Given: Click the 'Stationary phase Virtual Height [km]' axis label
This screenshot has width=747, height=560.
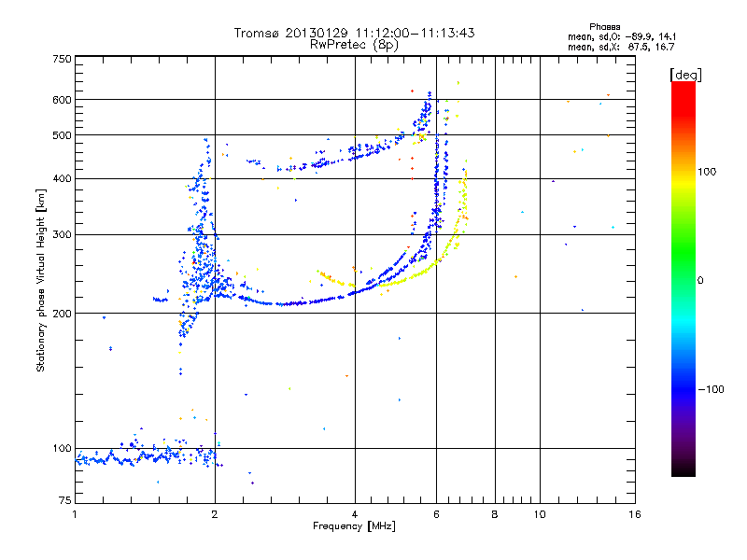Looking at the screenshot, I should [40, 281].
